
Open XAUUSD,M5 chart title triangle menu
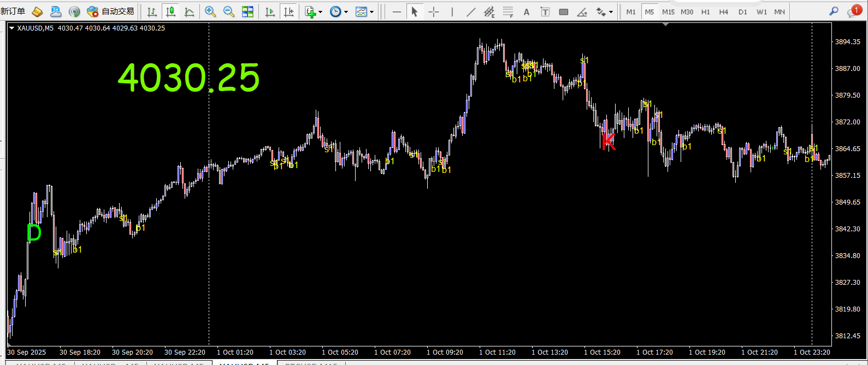tap(12, 28)
